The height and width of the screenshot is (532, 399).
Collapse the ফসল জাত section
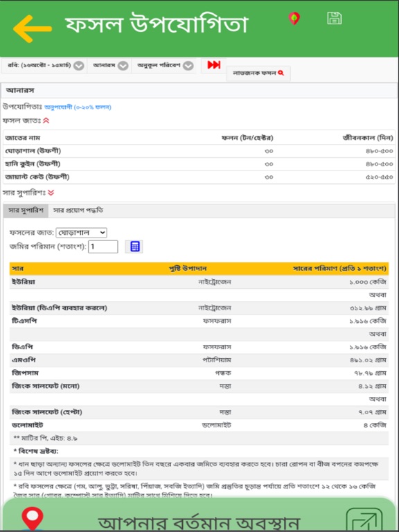point(46,121)
